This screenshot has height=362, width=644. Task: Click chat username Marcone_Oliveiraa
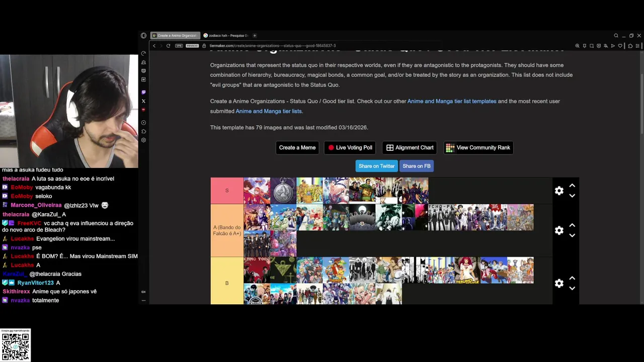pyautogui.click(x=36, y=205)
